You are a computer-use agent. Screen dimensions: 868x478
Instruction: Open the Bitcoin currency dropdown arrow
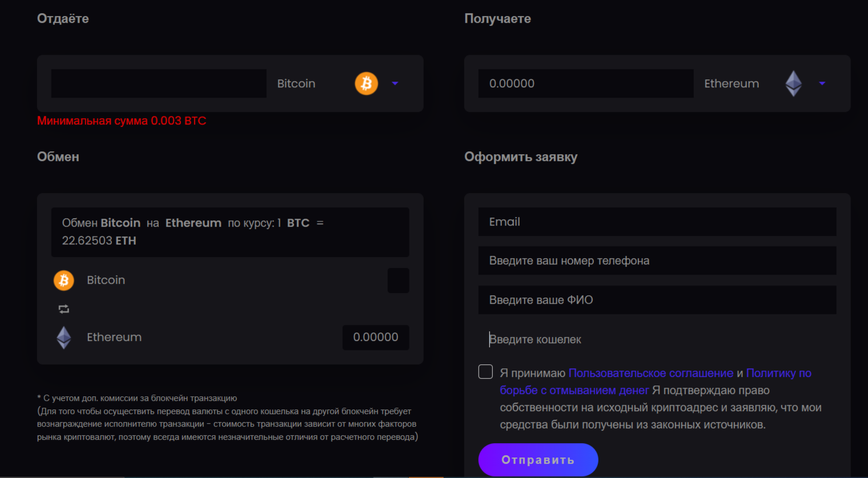pyautogui.click(x=395, y=83)
